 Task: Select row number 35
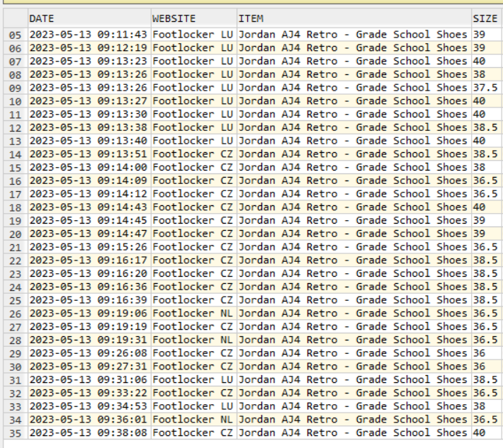[15, 433]
